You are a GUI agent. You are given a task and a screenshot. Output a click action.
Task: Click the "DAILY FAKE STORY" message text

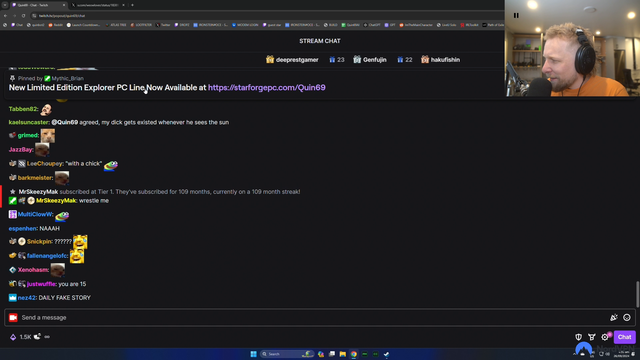(64, 298)
